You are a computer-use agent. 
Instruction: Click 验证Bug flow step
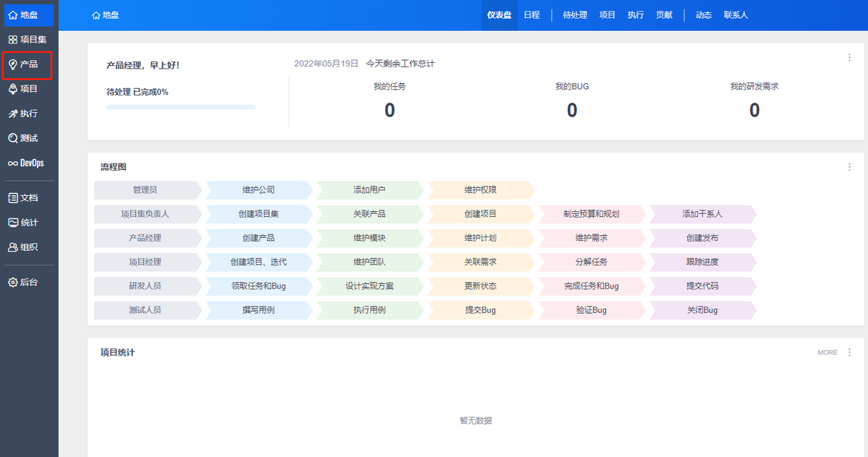coord(591,310)
